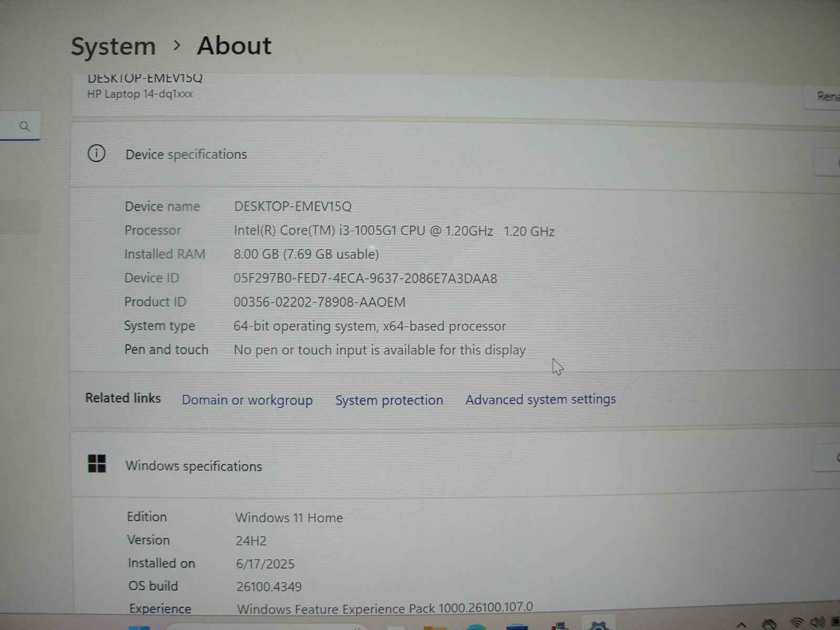Expand the Device specifications copy options

pyautogui.click(x=836, y=163)
